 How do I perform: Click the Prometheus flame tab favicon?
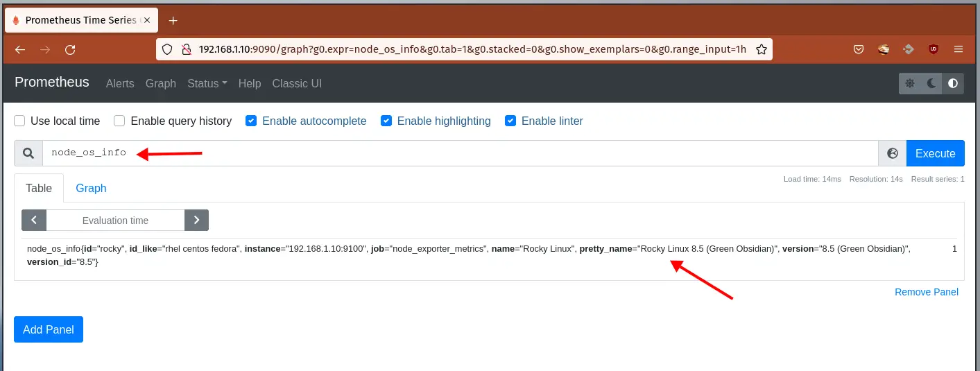15,20
